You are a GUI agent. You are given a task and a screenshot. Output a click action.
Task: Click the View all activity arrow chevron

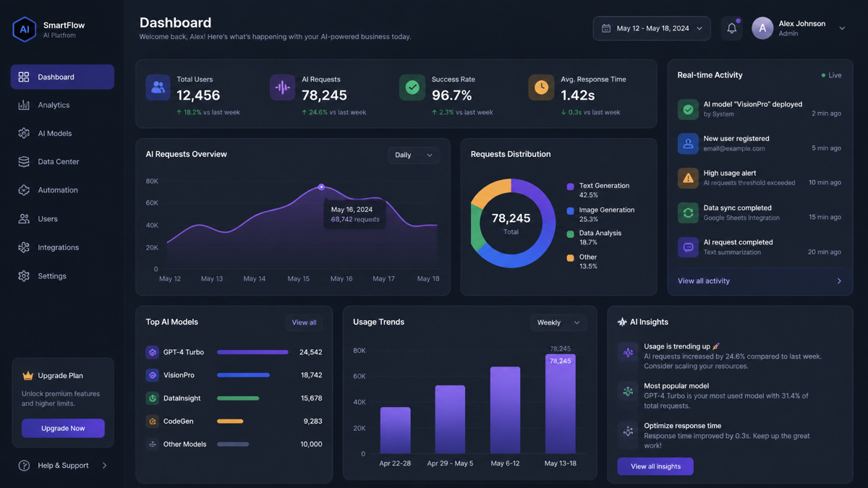coord(839,281)
